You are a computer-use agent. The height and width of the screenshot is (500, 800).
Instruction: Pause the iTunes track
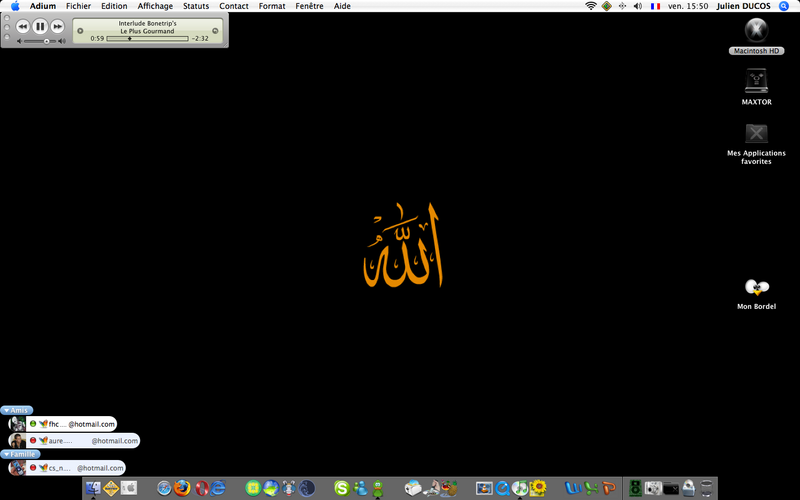(40, 27)
